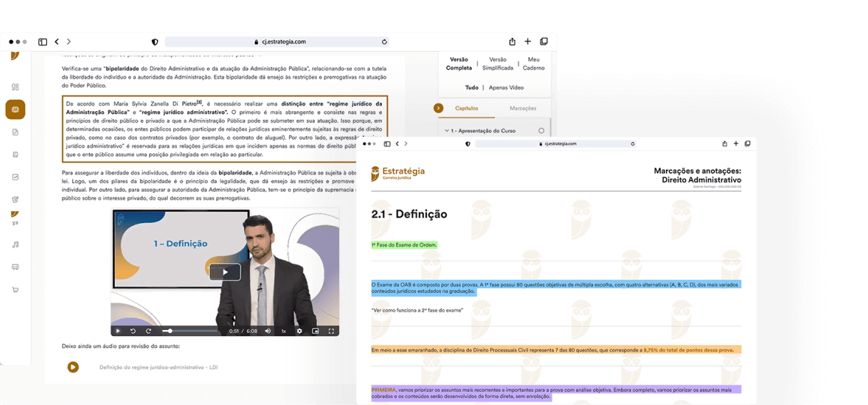Mark chapter 1 Apresentação do Curso as complete
Viewport: 868px width, 405px height.
pyautogui.click(x=541, y=130)
